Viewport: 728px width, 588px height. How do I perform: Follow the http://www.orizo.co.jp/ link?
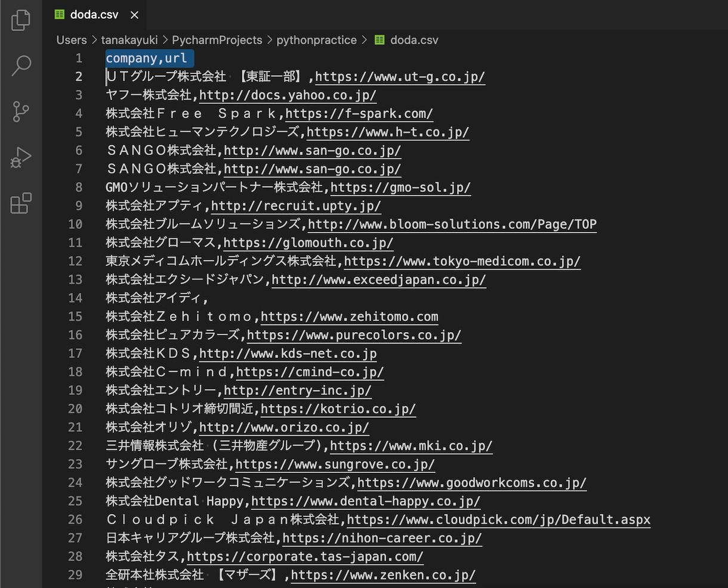pos(284,428)
